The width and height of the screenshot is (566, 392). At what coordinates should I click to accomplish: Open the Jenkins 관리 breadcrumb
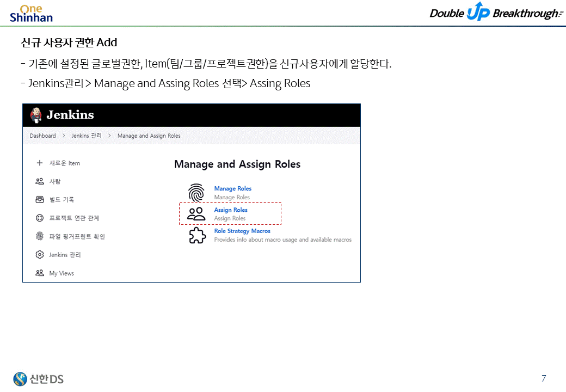click(x=87, y=136)
